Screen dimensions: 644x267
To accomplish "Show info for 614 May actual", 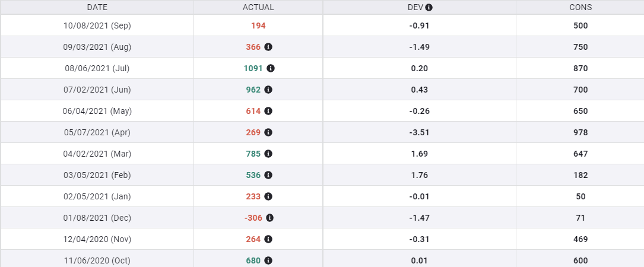I will pos(268,111).
